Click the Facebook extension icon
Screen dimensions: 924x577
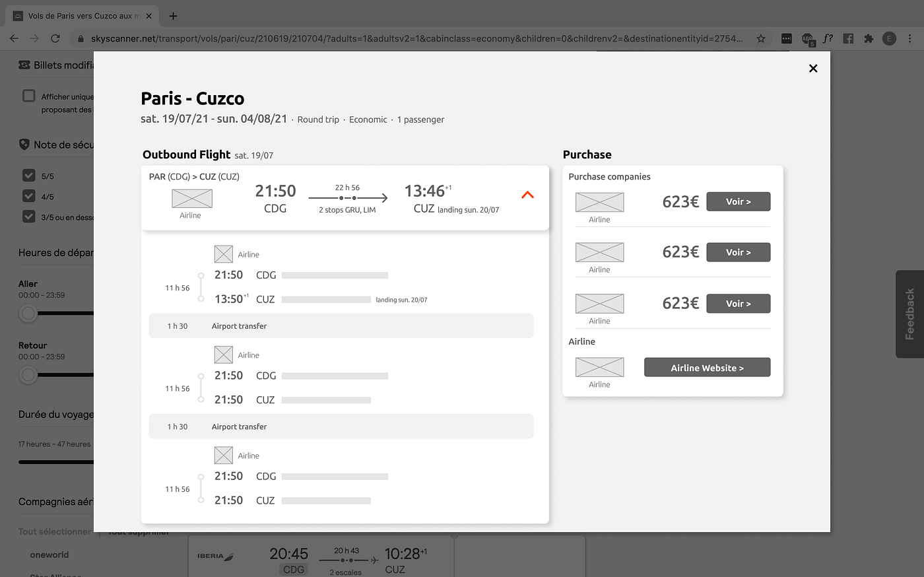tap(848, 39)
